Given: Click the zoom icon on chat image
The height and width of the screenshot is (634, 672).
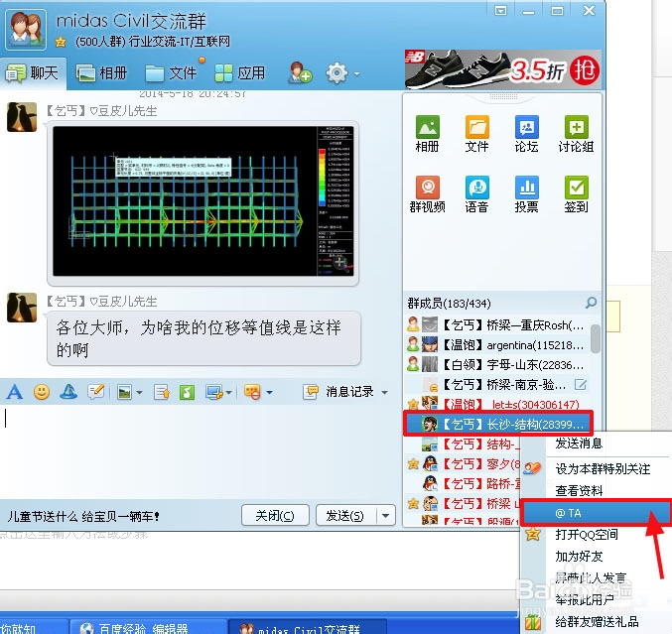Looking at the screenshot, I should click(339, 262).
